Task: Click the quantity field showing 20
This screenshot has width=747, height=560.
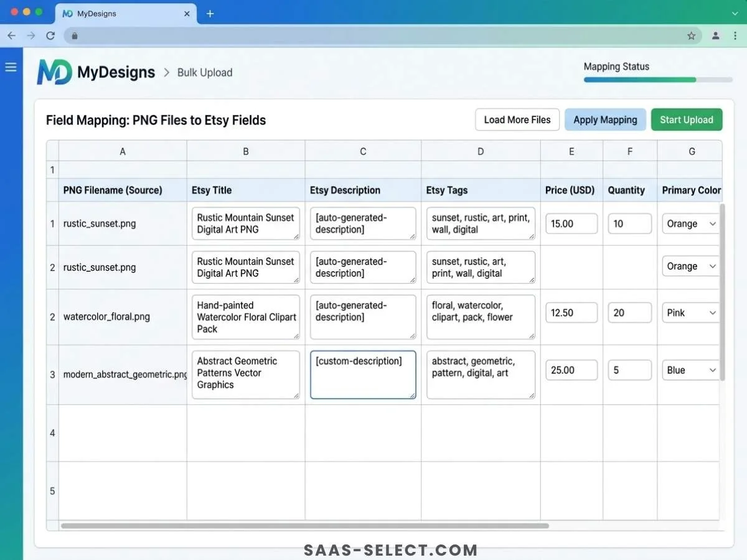Action: point(630,313)
